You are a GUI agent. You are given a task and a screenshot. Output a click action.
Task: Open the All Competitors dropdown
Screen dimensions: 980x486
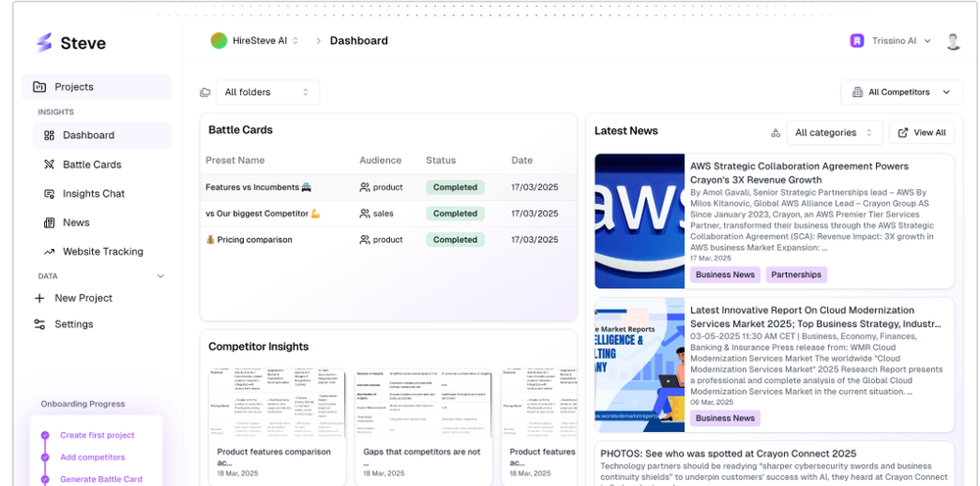point(902,92)
